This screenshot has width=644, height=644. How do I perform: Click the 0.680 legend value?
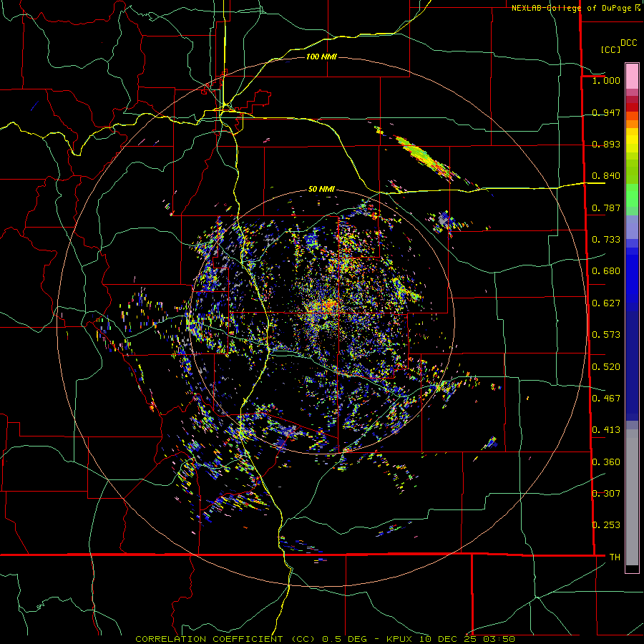tap(606, 271)
